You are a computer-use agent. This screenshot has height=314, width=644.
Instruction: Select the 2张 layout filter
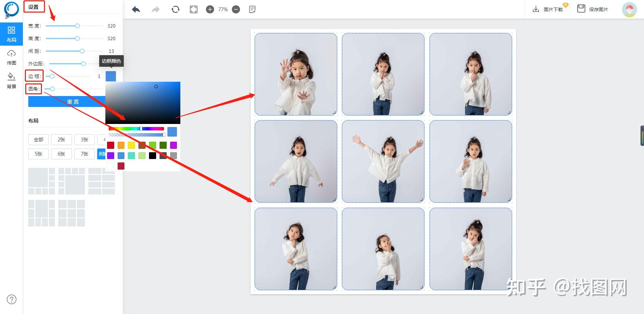point(61,140)
